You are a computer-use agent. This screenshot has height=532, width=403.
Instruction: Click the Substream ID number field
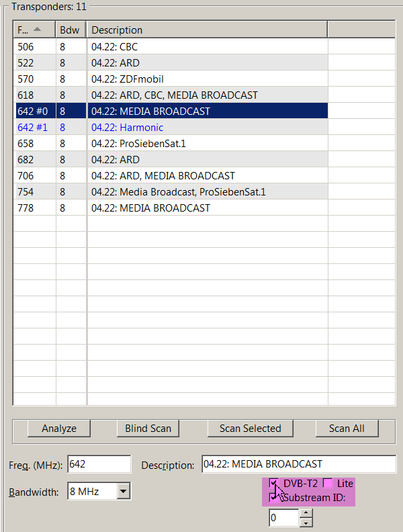[x=284, y=518]
